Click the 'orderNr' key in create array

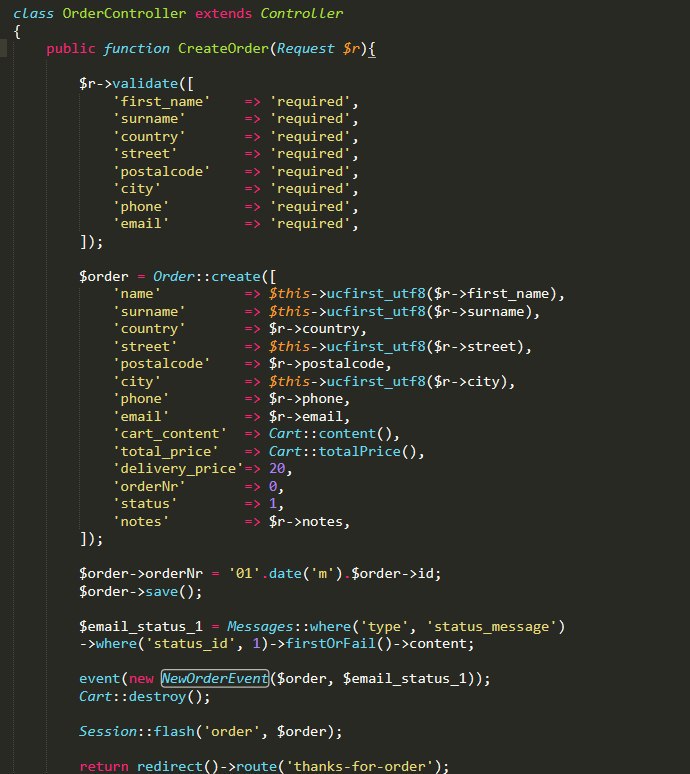tap(150, 487)
